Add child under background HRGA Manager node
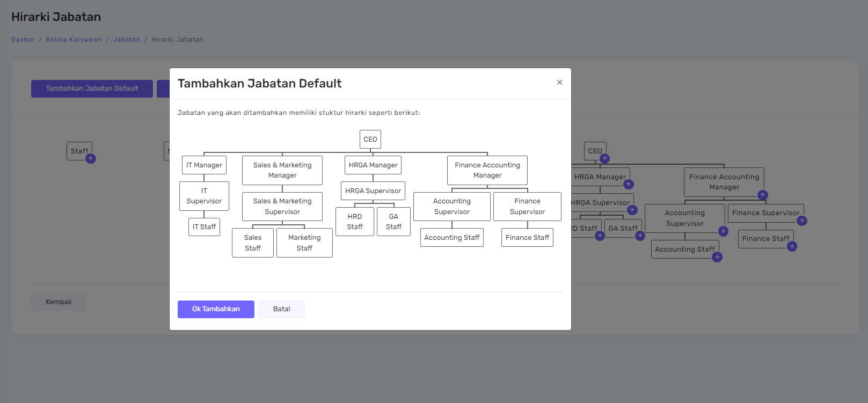This screenshot has width=868, height=403. 629,184
